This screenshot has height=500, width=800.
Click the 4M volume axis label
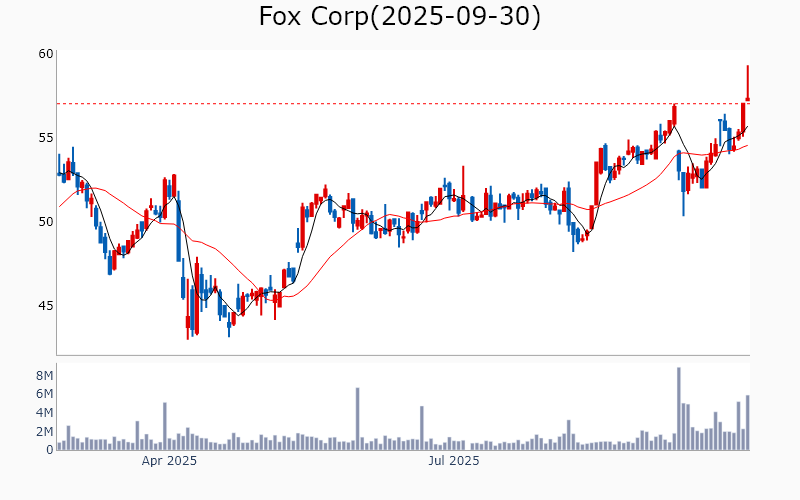[x=44, y=413]
